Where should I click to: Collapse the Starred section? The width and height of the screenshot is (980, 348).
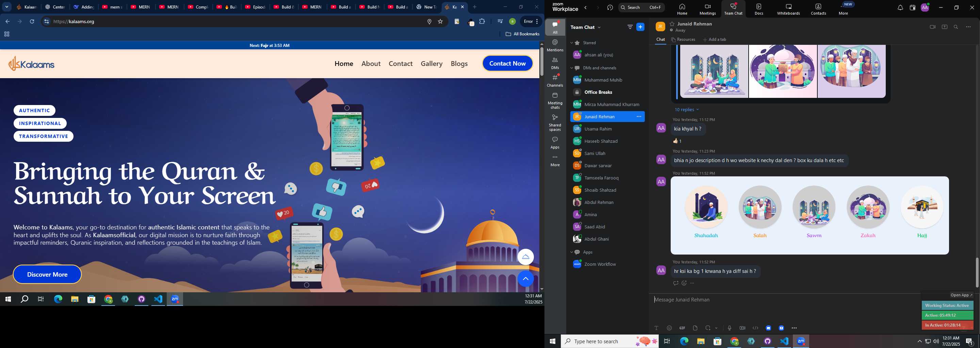[571, 43]
